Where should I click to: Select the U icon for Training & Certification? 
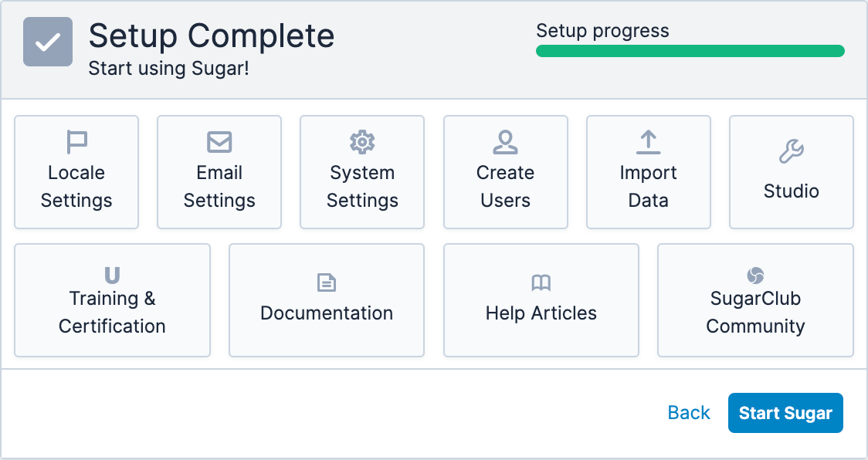pyautogui.click(x=112, y=274)
